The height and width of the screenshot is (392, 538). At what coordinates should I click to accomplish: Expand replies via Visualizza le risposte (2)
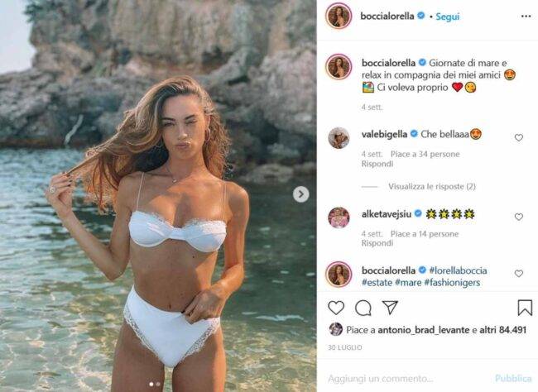(431, 187)
